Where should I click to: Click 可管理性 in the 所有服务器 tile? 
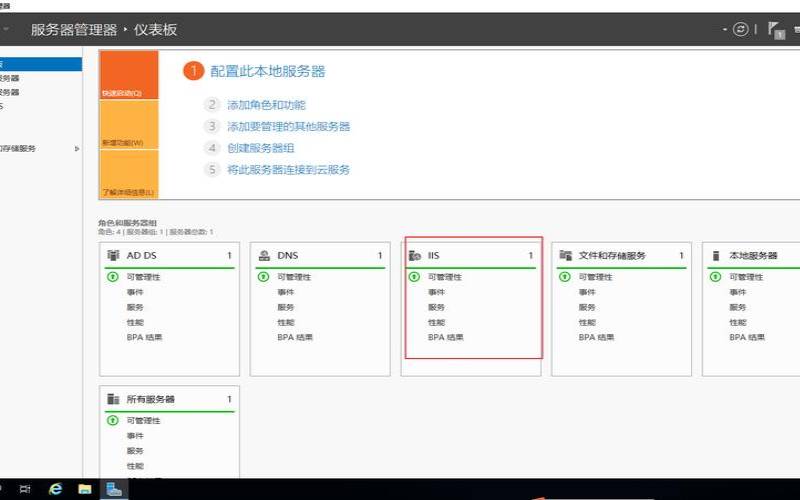pyautogui.click(x=143, y=421)
